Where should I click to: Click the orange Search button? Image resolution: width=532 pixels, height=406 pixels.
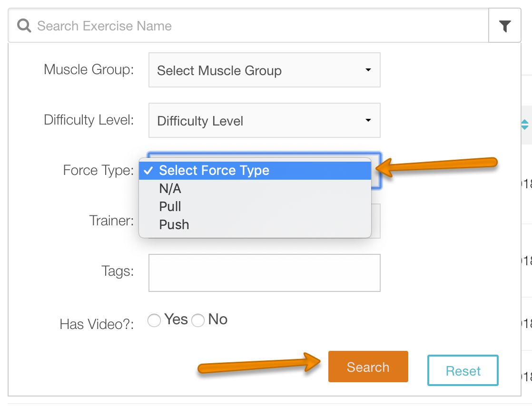pyautogui.click(x=368, y=367)
